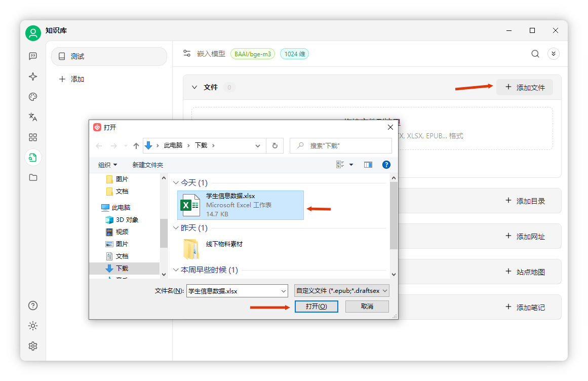The width and height of the screenshot is (588, 381).
Task: Click the 添加文件 button
Action: point(525,87)
